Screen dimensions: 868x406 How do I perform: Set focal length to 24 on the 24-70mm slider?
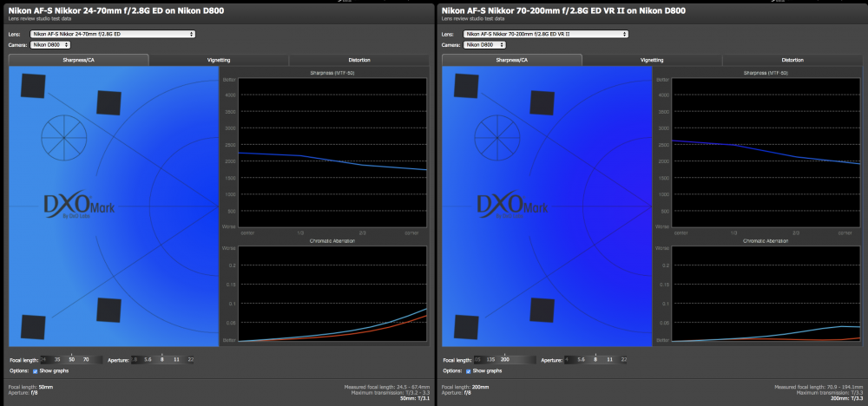coord(43,359)
